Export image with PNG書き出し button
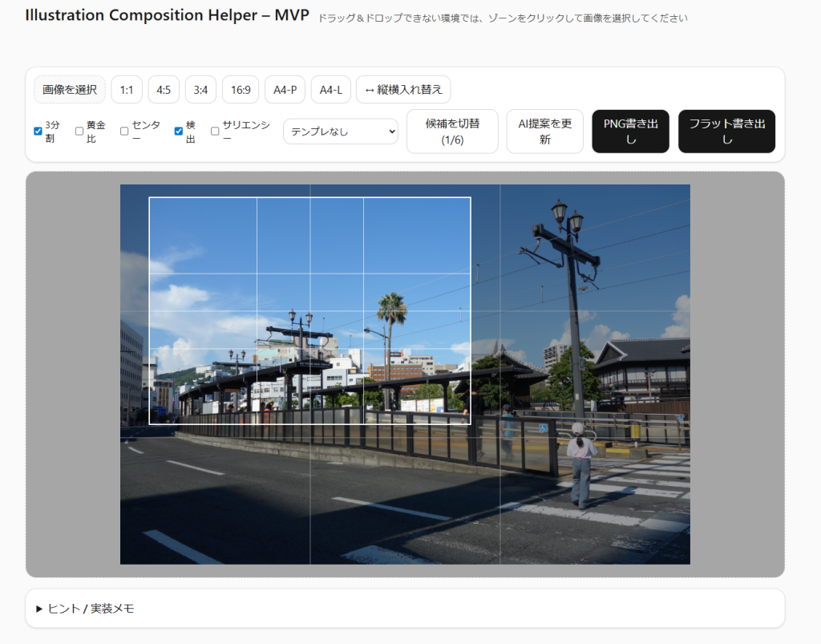 630,132
